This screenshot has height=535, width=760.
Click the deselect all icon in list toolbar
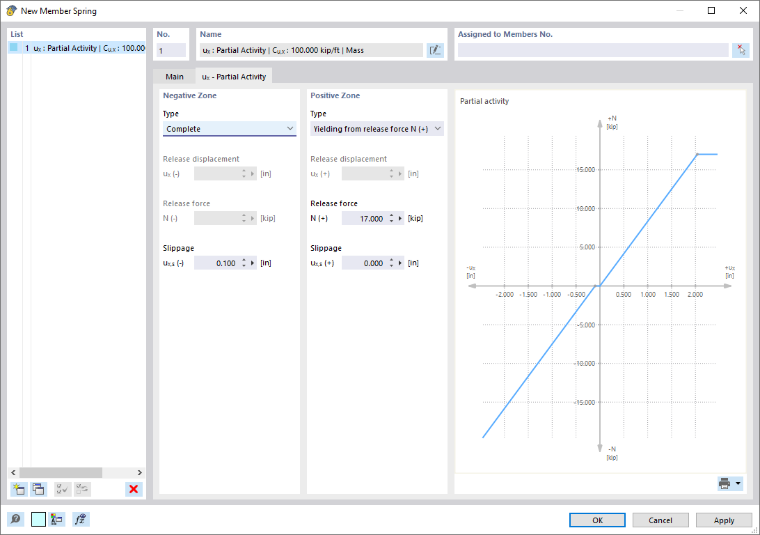point(82,489)
